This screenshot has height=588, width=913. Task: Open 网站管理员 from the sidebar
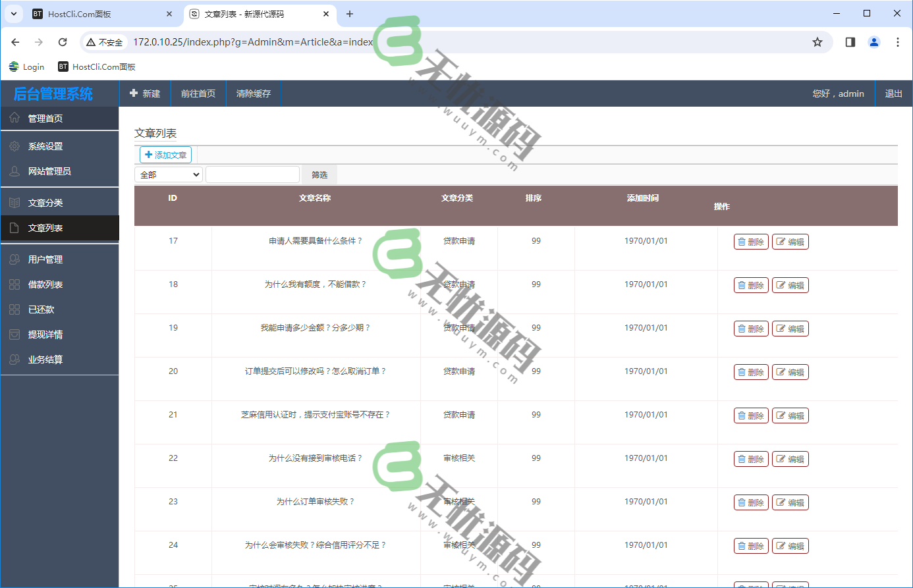(x=15, y=171)
